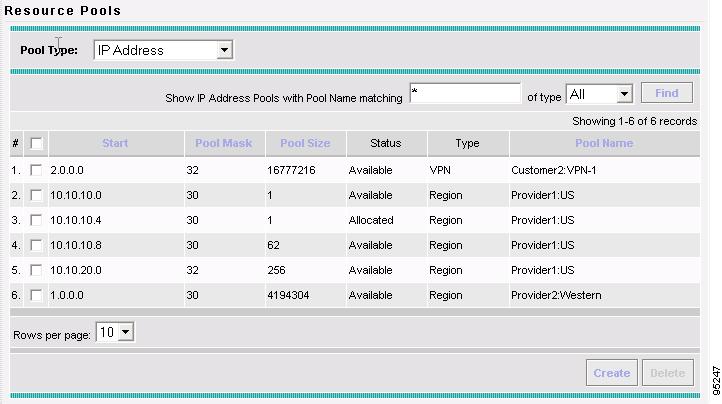
Task: Check the box for row 10.10.10.0
Action: [36, 195]
